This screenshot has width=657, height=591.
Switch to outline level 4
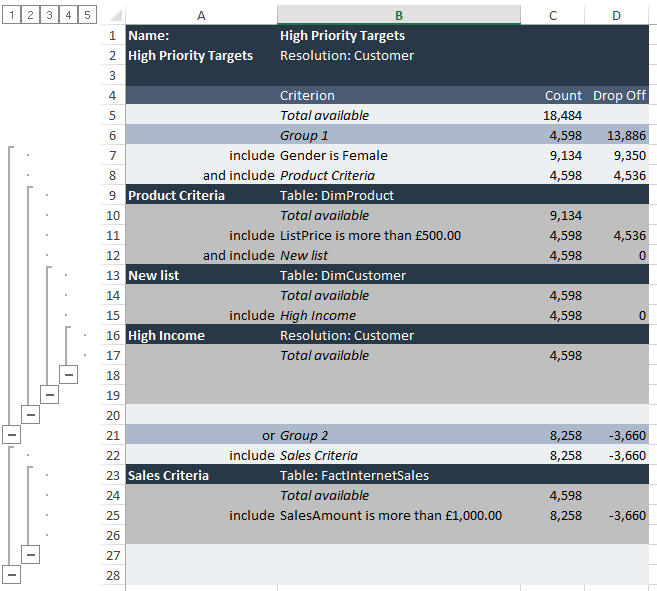[x=68, y=15]
